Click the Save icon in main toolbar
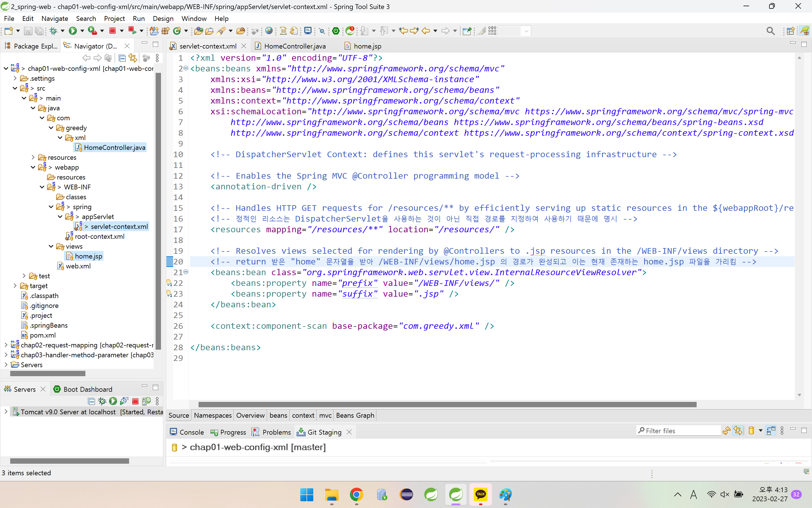The height and width of the screenshot is (508, 812). [28, 31]
